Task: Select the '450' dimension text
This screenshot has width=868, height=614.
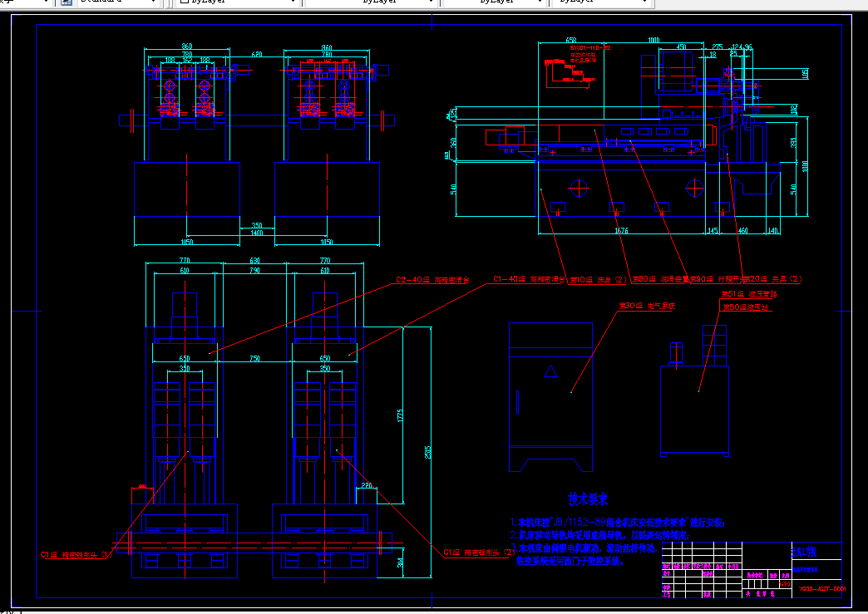Action: [682, 47]
